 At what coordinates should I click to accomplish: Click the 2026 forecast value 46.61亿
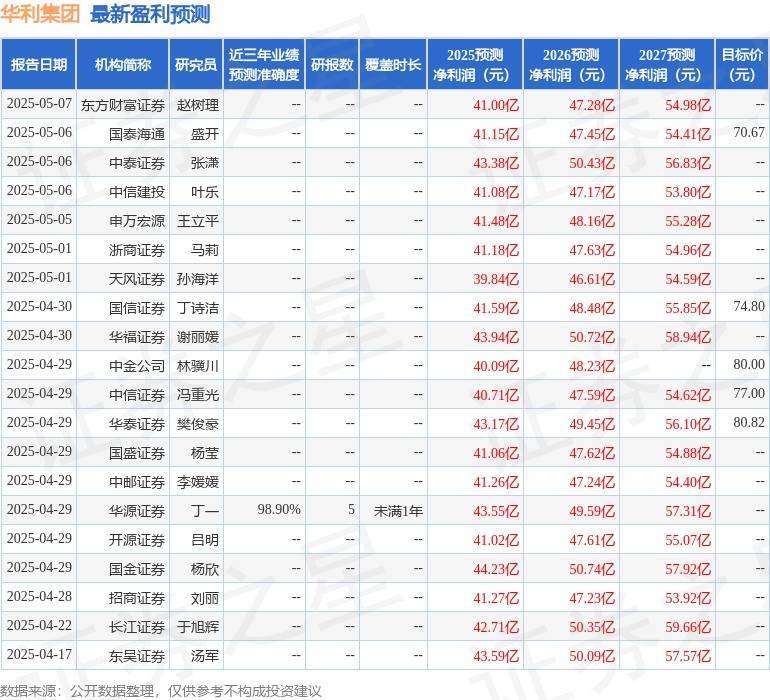click(x=592, y=279)
